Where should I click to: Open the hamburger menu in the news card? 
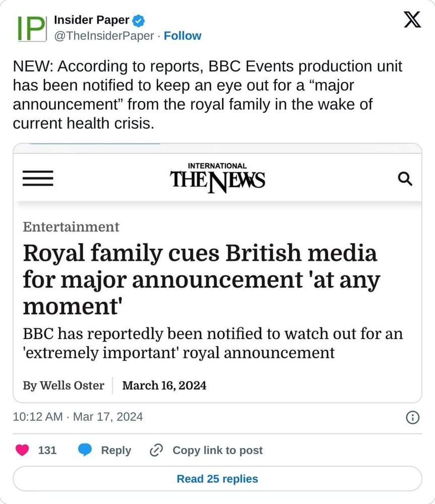point(38,178)
